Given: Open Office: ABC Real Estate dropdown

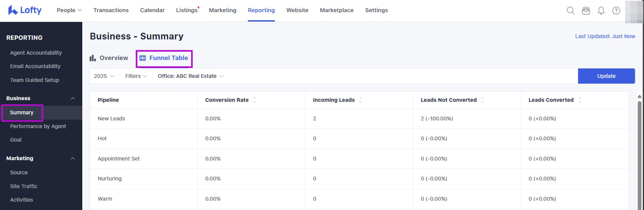Looking at the screenshot, I should tap(191, 76).
